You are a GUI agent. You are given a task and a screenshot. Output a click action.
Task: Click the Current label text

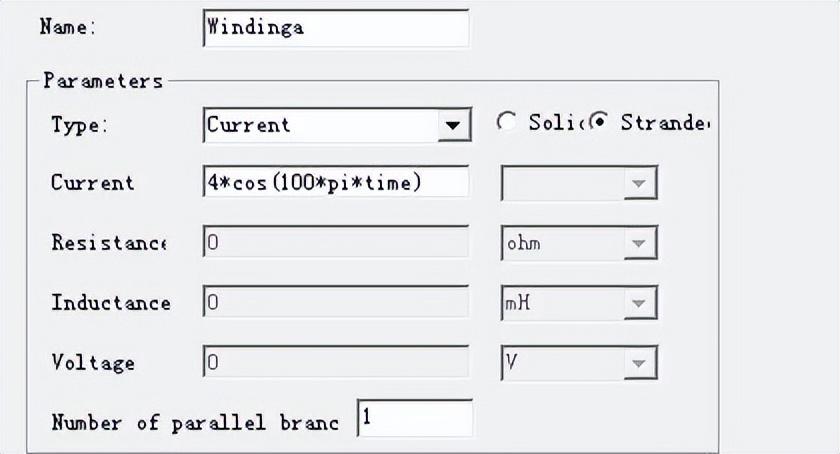point(92,183)
